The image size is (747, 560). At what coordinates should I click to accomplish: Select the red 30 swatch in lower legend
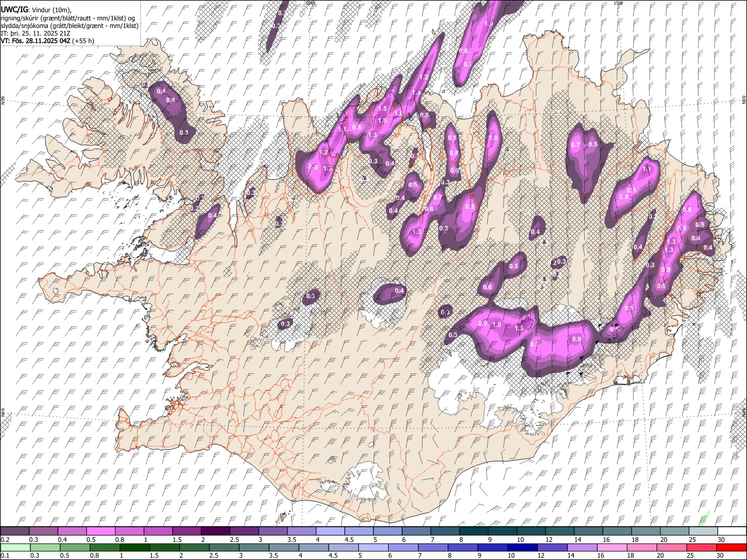pos(731,547)
